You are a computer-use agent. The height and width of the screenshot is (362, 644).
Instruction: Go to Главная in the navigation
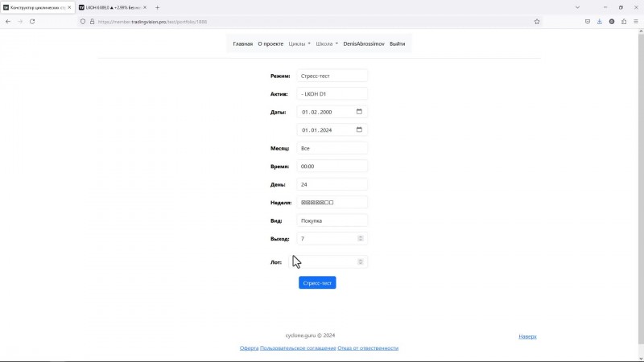point(243,43)
